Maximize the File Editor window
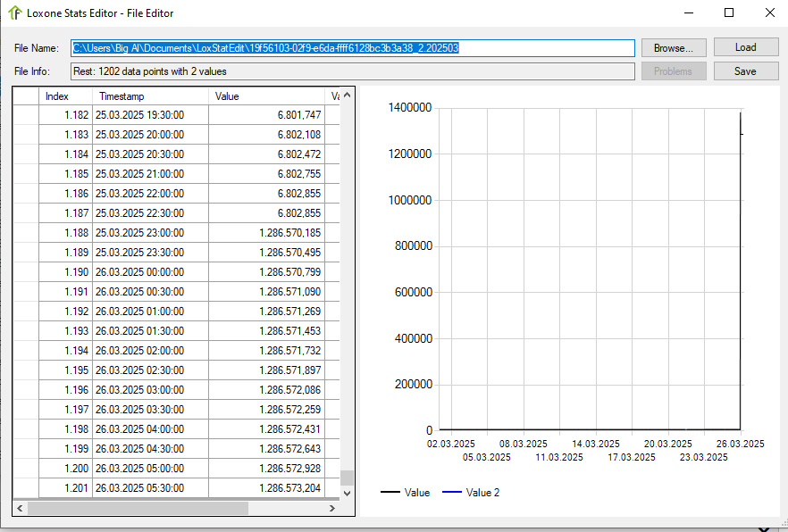This screenshot has height=532, width=788. [729, 13]
